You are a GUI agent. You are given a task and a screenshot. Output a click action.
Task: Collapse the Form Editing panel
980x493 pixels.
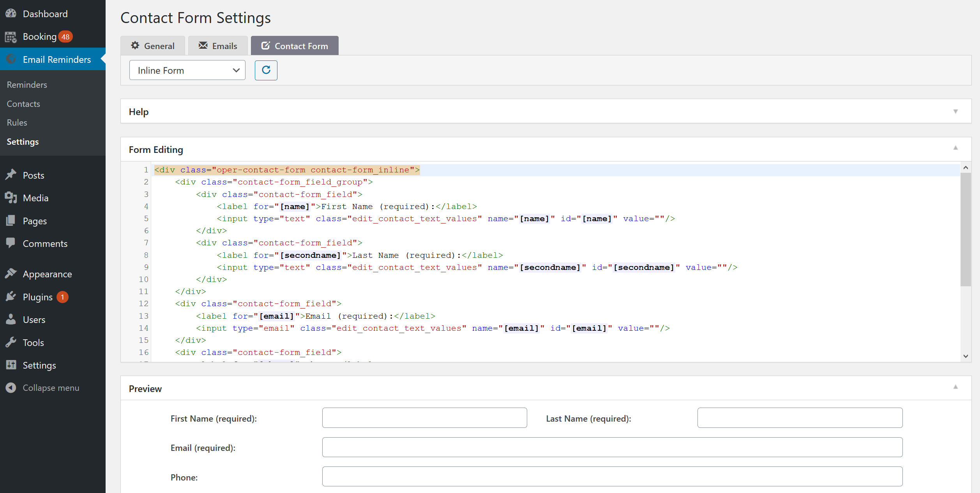point(955,148)
